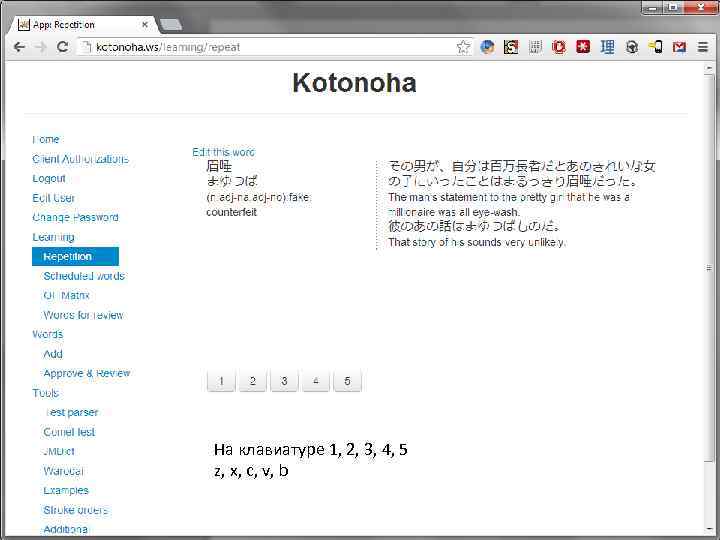Open the Additional link at sidebar bottom
Image resolution: width=720 pixels, height=540 pixels.
(65, 529)
